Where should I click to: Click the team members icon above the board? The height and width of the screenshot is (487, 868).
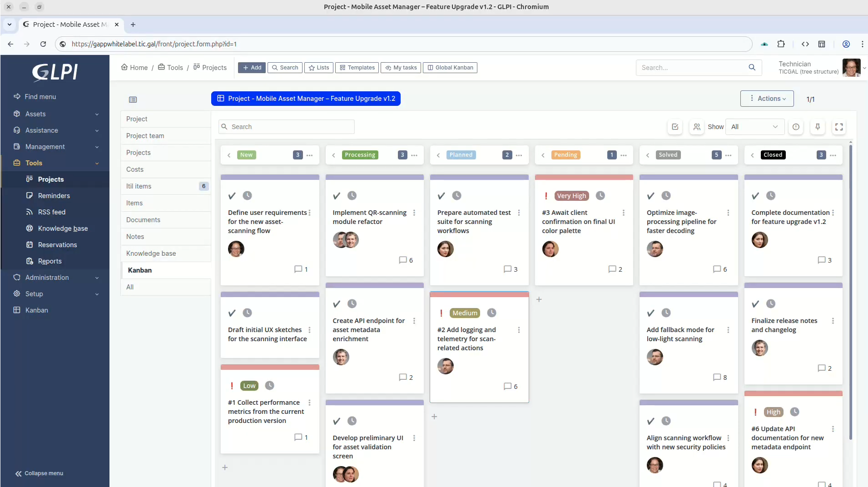click(697, 127)
